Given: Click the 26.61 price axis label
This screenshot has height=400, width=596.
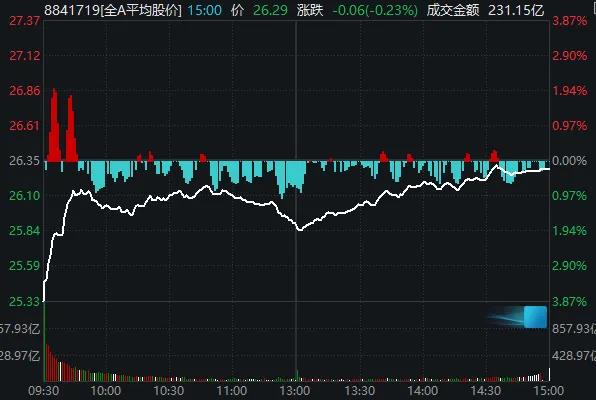Looking at the screenshot, I should pos(24,125).
